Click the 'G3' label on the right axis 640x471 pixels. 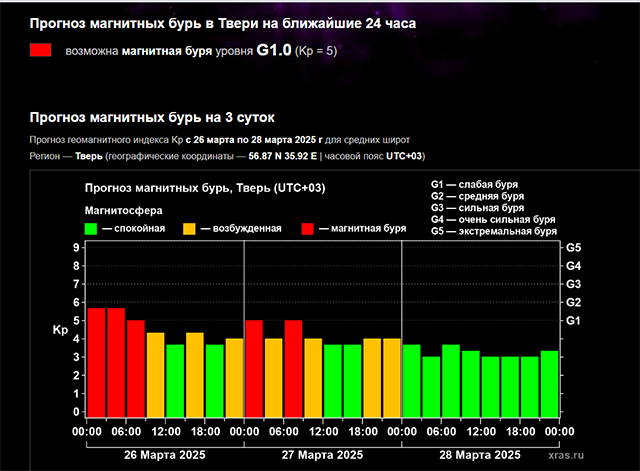pos(573,284)
